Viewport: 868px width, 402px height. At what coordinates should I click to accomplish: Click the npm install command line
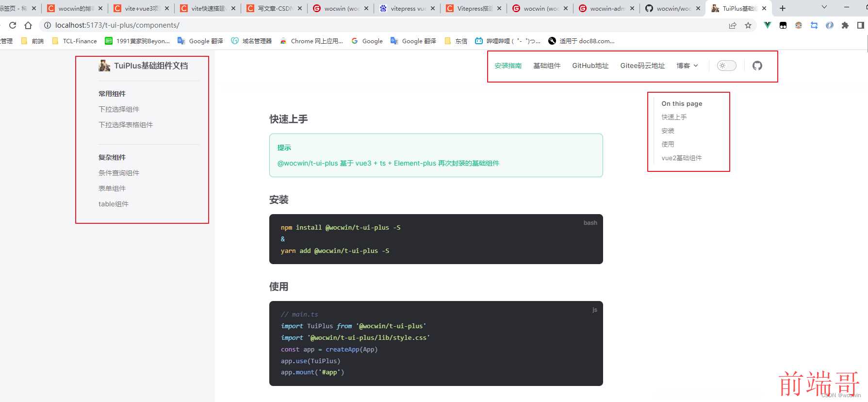341,227
